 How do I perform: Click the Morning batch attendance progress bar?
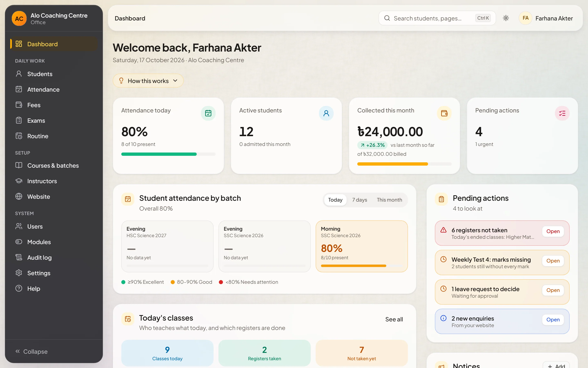tap(362, 266)
